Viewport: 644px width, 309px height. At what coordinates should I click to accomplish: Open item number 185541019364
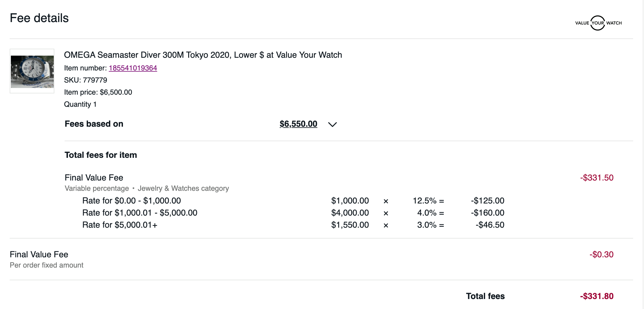(x=133, y=68)
